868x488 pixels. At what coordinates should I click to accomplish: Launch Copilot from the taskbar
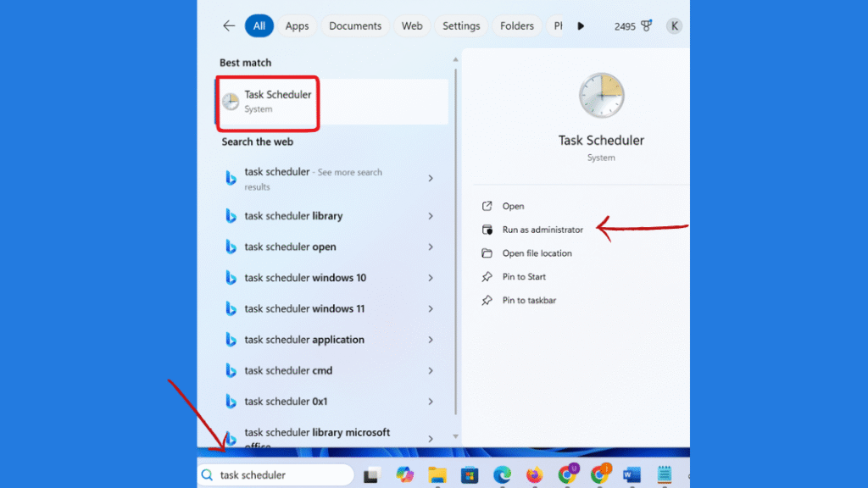[404, 474]
